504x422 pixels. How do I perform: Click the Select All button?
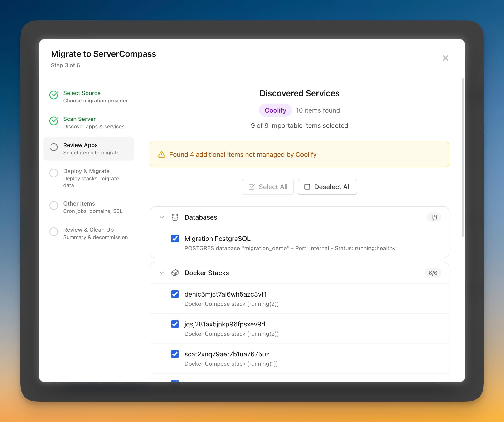[268, 187]
